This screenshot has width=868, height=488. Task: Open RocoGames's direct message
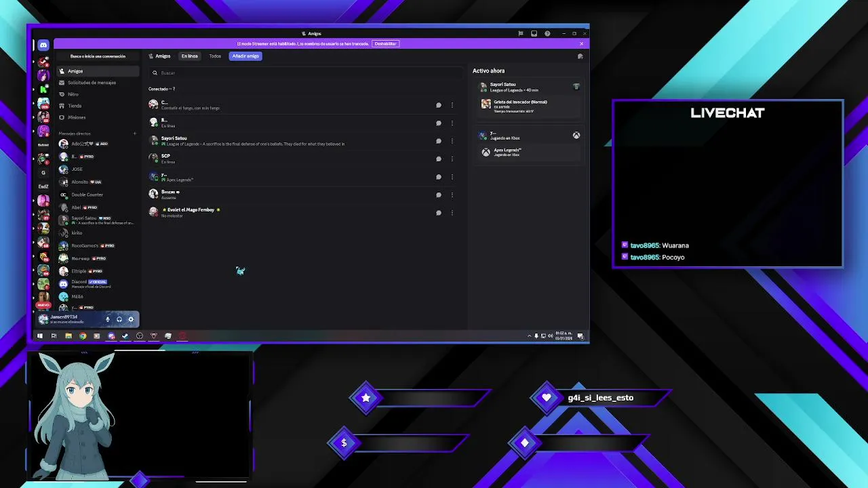click(x=98, y=245)
